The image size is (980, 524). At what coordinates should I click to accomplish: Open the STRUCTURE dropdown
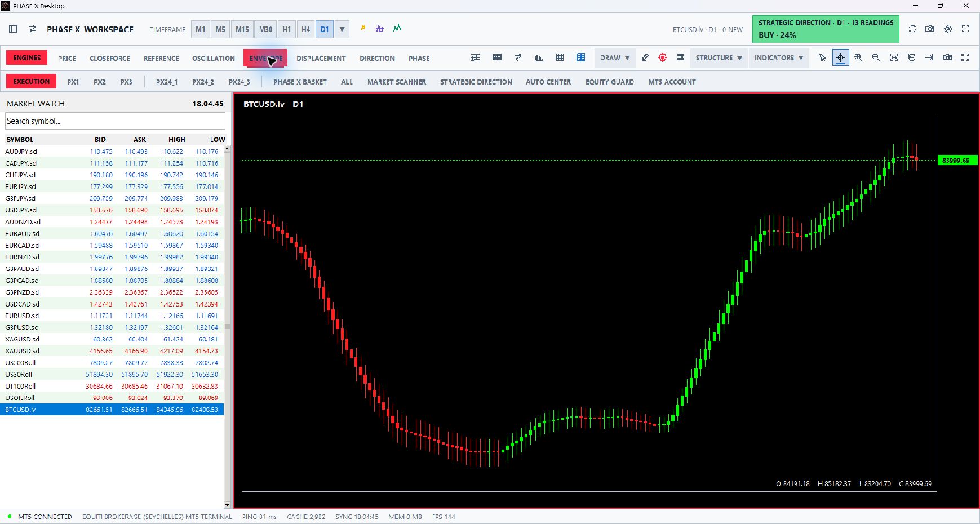pos(719,57)
